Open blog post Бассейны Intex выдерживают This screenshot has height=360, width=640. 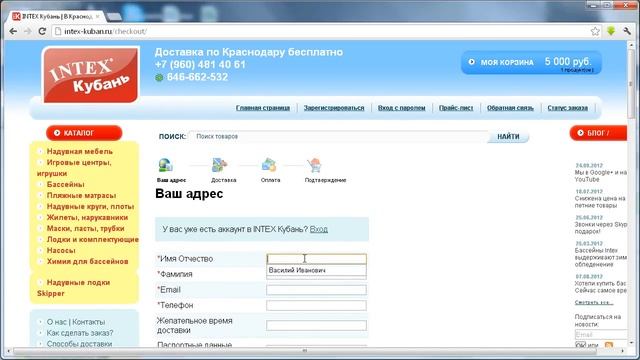(600, 258)
